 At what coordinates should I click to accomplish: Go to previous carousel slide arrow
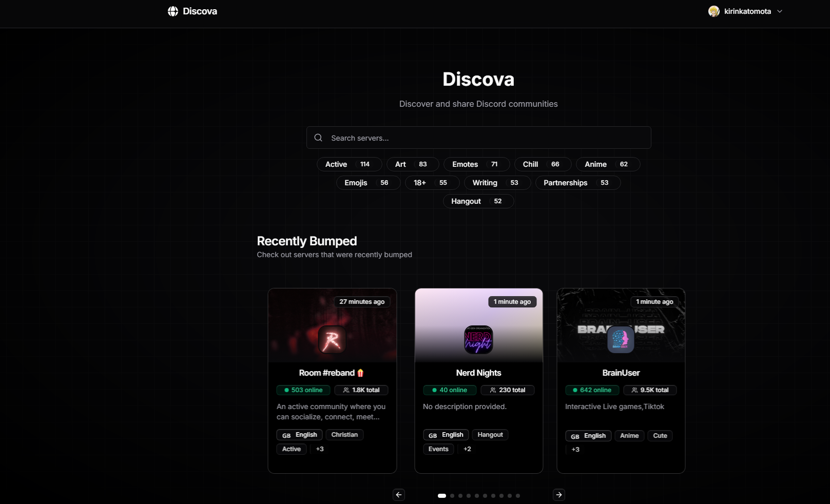[399, 495]
